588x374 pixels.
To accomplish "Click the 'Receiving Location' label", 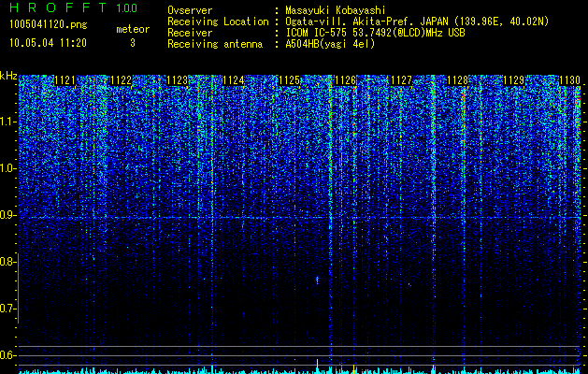I will 218,22.
